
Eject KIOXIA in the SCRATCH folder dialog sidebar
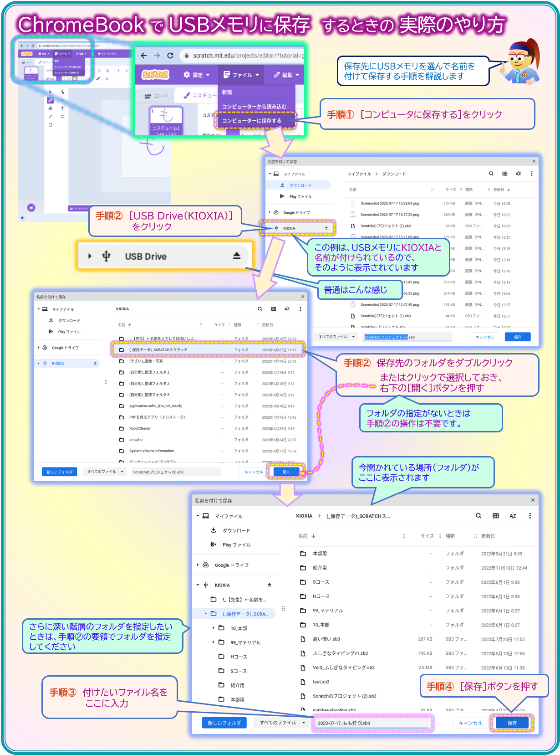270,585
